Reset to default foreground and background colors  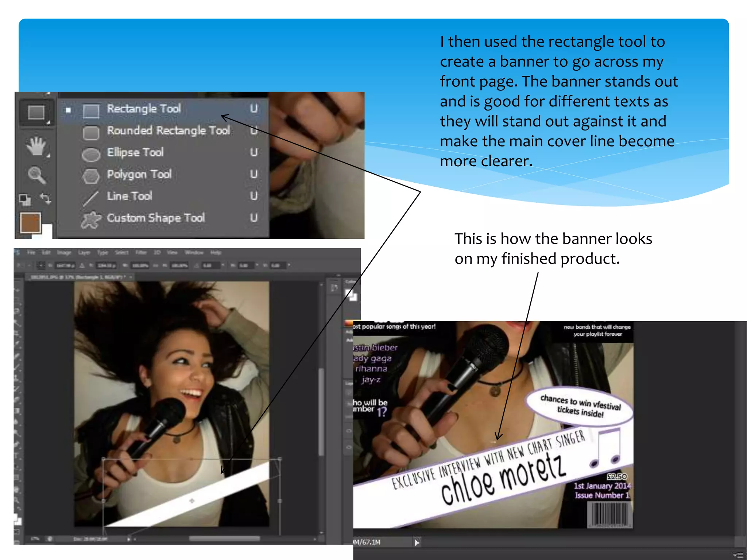[x=25, y=199]
